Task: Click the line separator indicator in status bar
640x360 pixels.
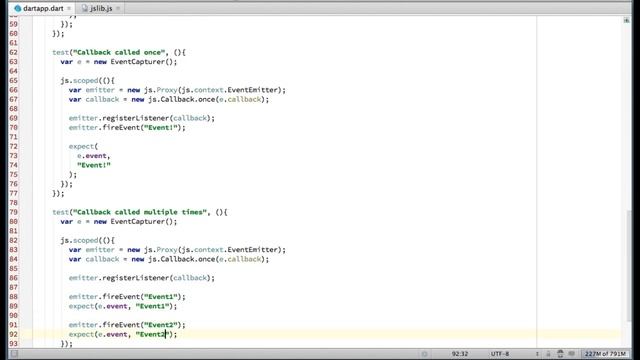Action: tap(537, 353)
